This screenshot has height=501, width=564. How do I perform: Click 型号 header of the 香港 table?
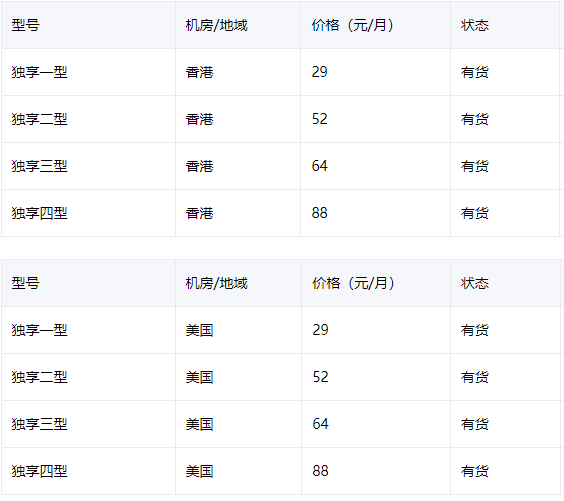25,25
